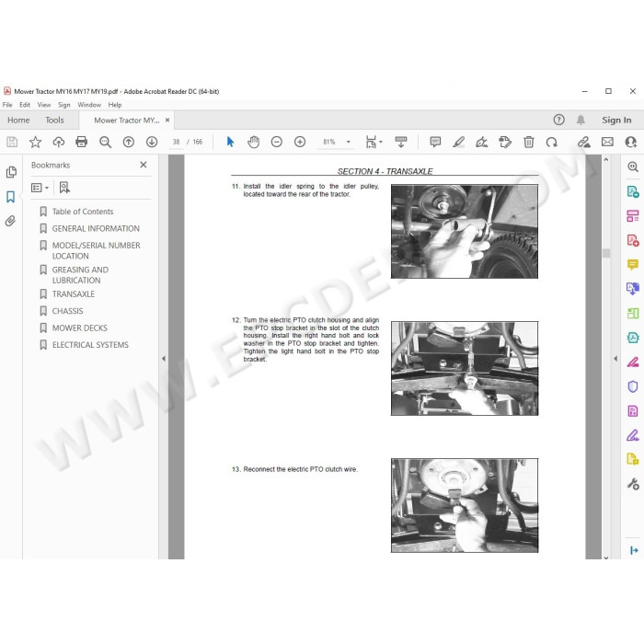644x644 pixels.
Task: Click the find current bookmark icon
Action: 64,188
